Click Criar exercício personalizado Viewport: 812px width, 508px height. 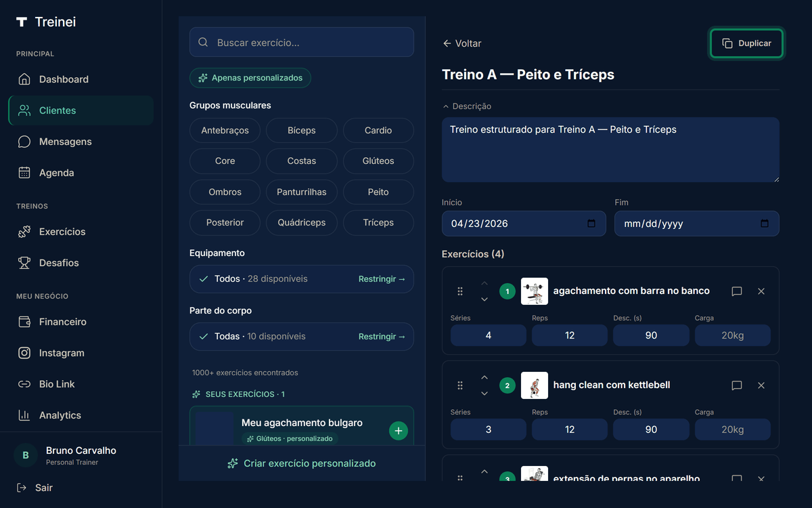pos(302,463)
